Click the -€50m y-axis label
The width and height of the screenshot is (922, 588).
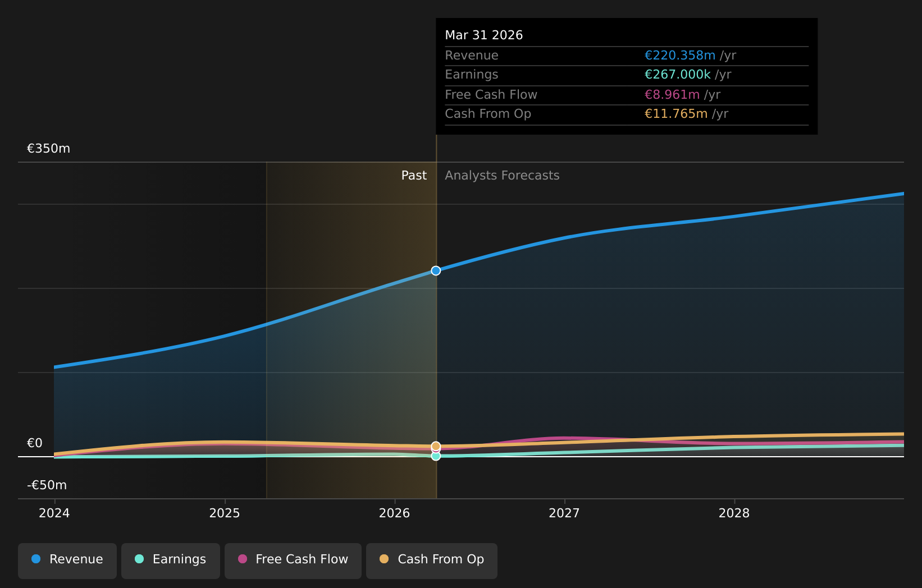click(47, 485)
